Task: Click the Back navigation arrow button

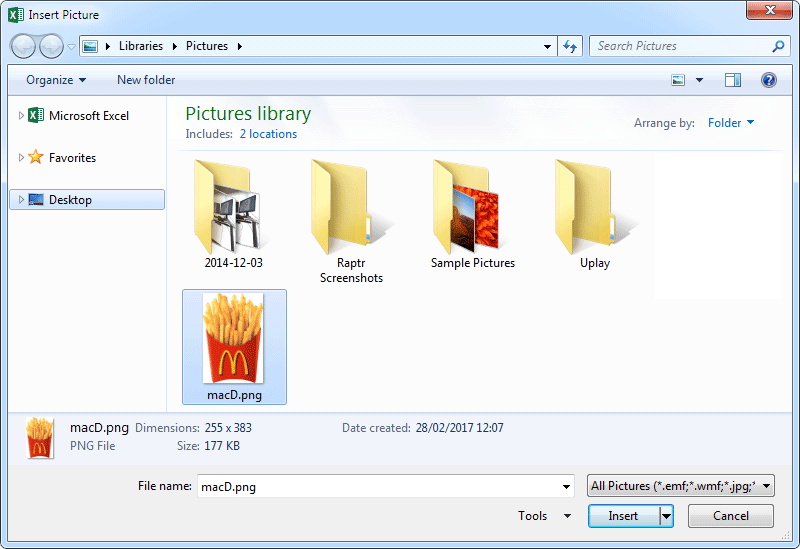Action: (24, 46)
